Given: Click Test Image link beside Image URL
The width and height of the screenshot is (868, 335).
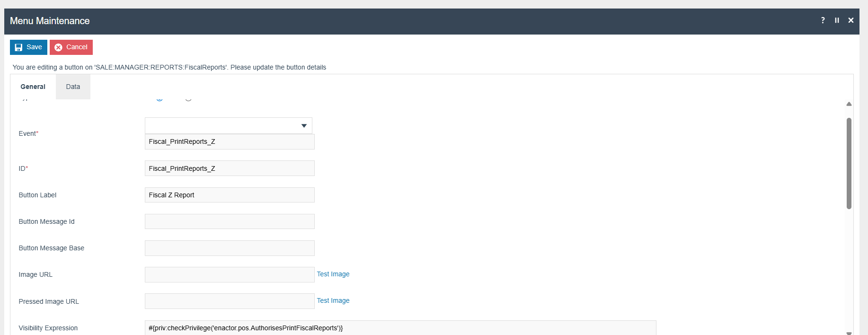Looking at the screenshot, I should click(333, 274).
